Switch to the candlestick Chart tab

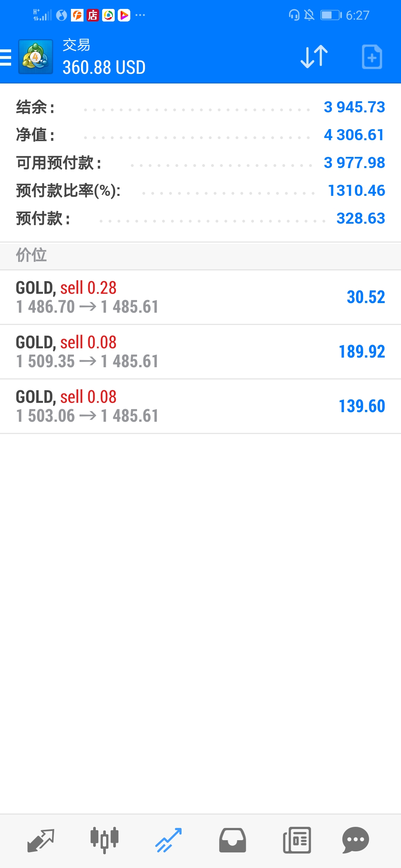[x=104, y=841]
